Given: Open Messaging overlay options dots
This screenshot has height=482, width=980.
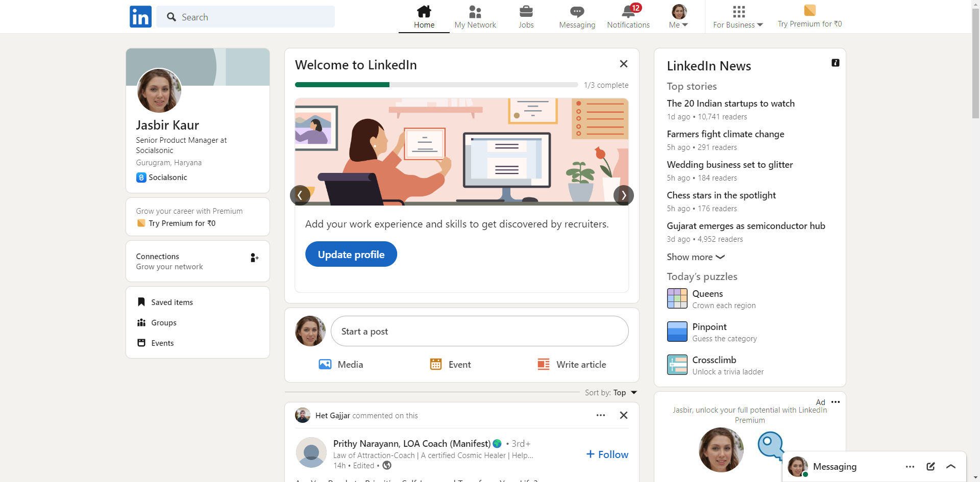Looking at the screenshot, I should tap(910, 467).
